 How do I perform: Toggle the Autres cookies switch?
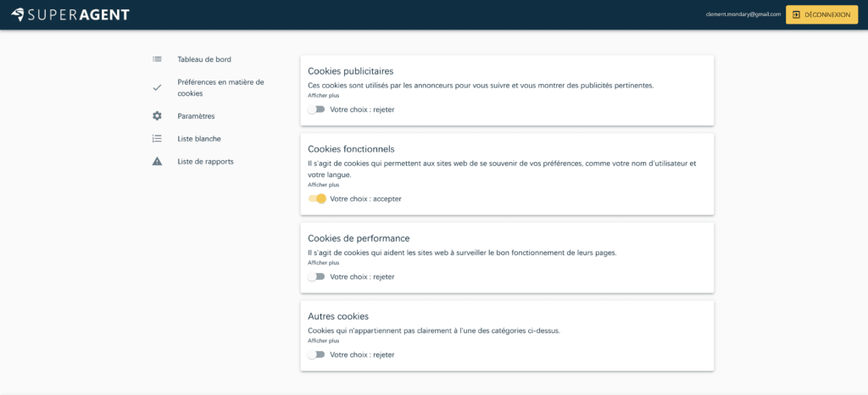click(317, 354)
